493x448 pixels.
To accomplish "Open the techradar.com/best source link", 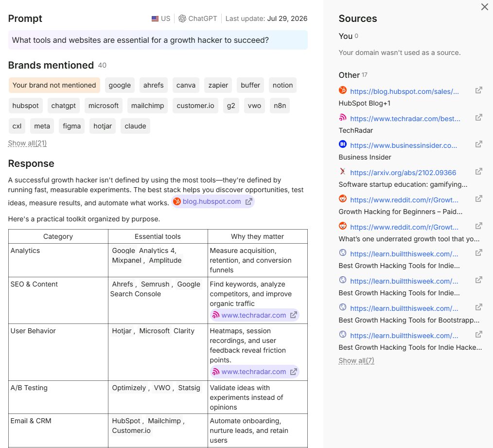I will [405, 119].
